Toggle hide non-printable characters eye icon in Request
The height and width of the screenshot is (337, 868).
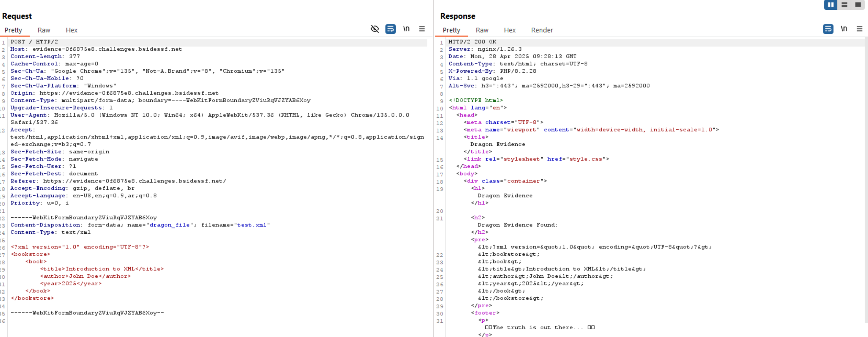click(375, 29)
